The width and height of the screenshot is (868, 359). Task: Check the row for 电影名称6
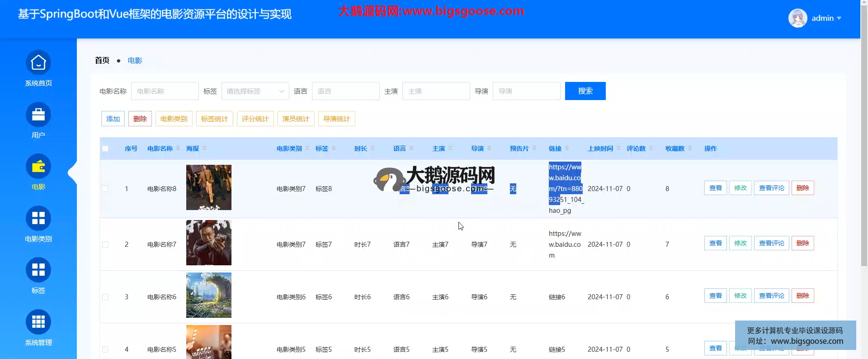[105, 297]
